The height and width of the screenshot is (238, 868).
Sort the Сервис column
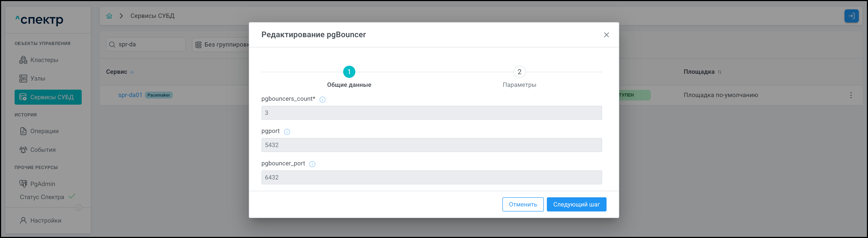[132, 72]
